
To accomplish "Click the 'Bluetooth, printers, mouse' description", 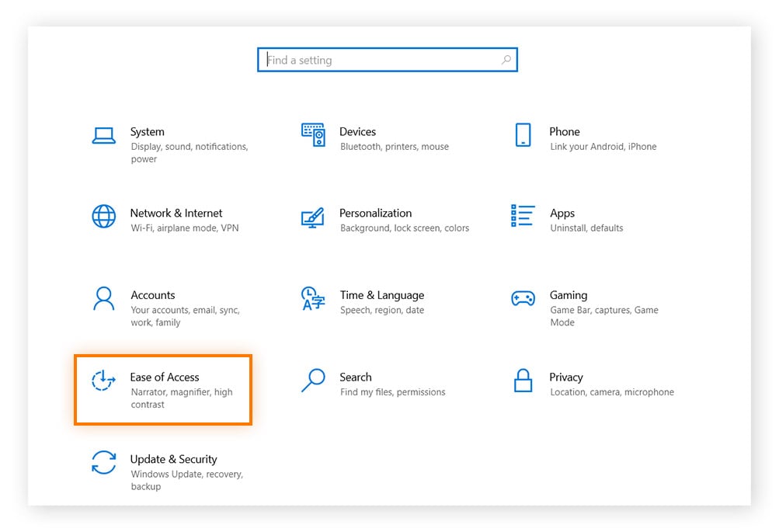I will pos(395,147).
